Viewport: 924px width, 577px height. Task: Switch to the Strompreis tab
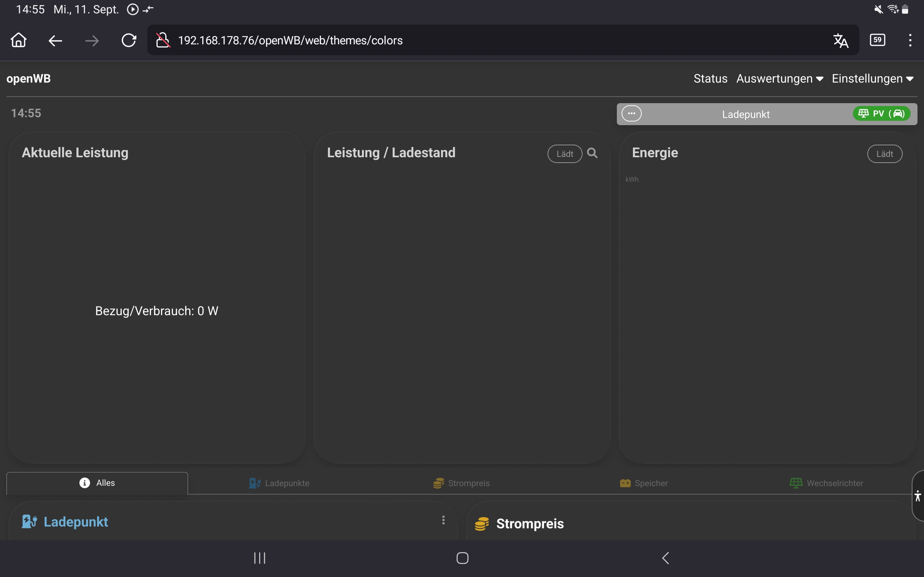tap(461, 483)
